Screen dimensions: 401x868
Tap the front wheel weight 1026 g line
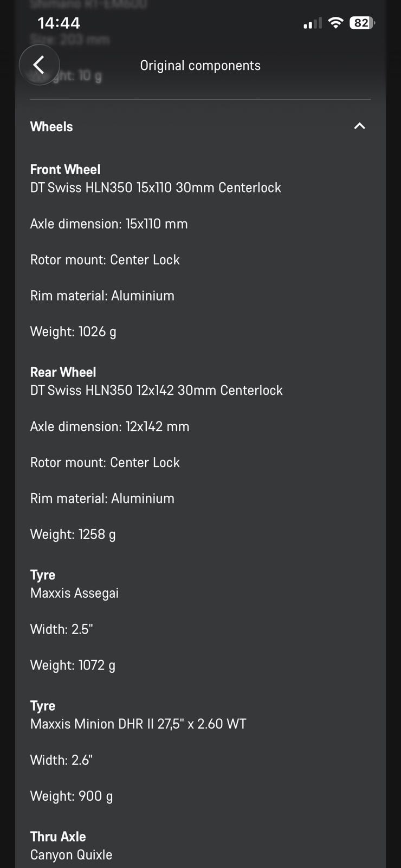tap(73, 331)
